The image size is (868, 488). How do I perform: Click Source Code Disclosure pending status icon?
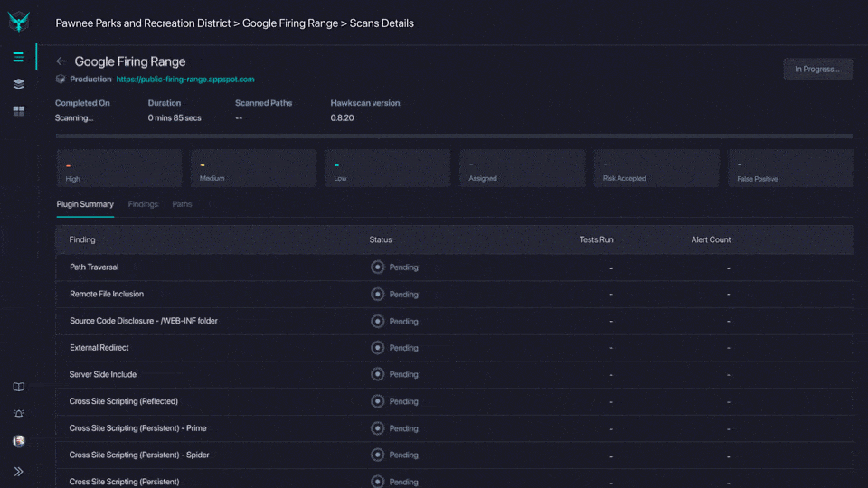(x=378, y=321)
